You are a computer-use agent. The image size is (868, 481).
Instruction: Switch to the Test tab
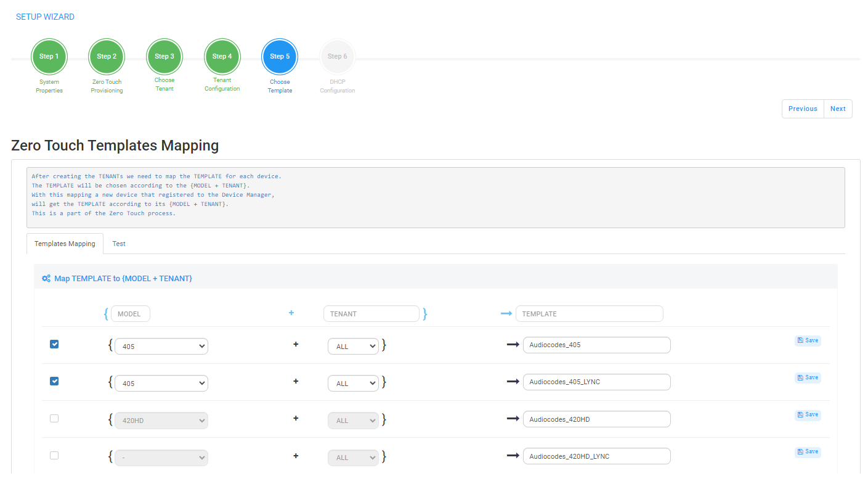[119, 244]
